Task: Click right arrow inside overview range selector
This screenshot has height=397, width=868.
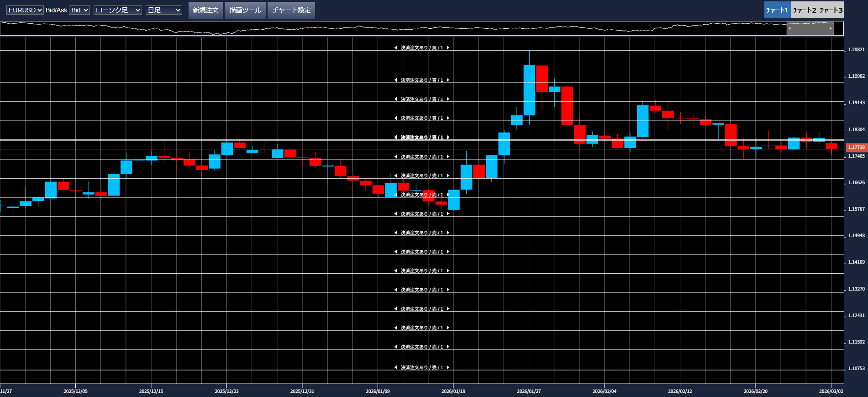Action: [831, 28]
